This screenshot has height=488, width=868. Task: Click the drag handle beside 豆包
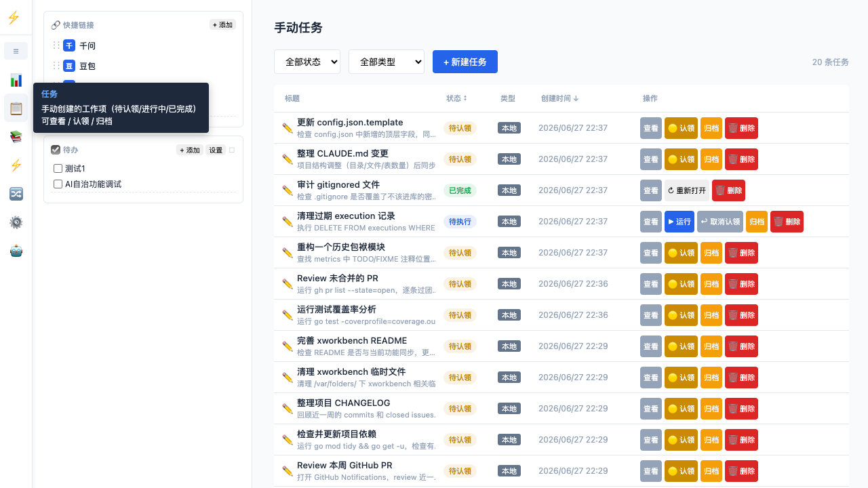click(56, 66)
